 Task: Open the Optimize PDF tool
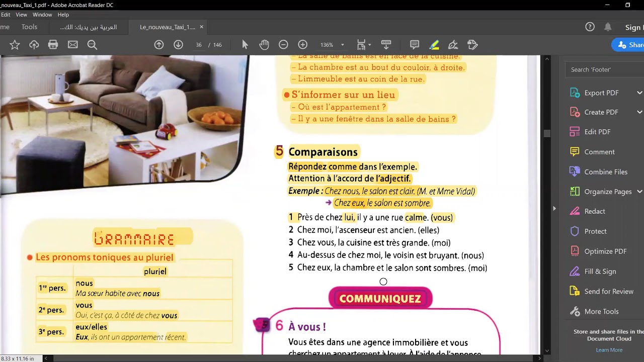(605, 251)
